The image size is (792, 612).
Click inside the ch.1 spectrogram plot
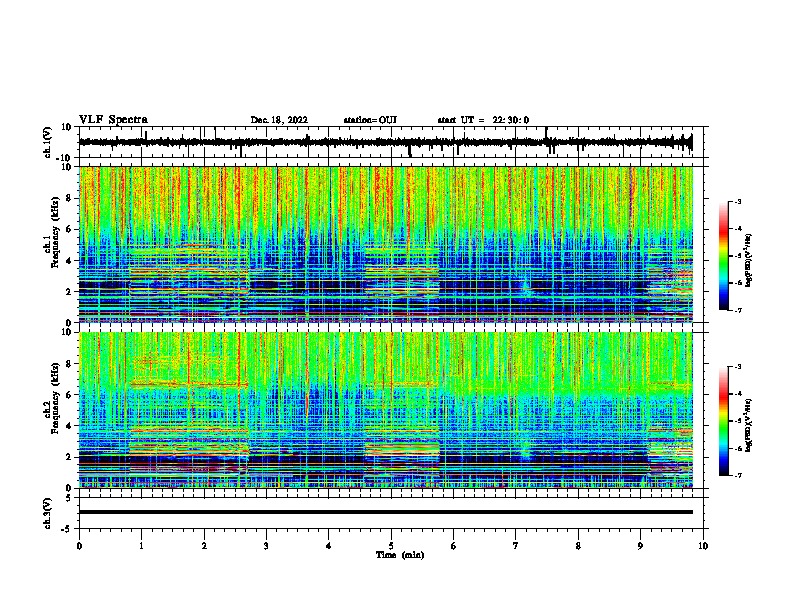pos(386,244)
